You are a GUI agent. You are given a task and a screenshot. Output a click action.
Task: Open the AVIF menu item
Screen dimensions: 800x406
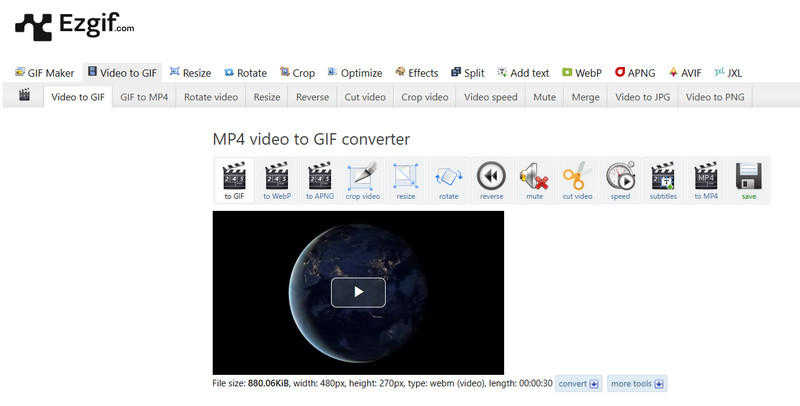(x=685, y=73)
